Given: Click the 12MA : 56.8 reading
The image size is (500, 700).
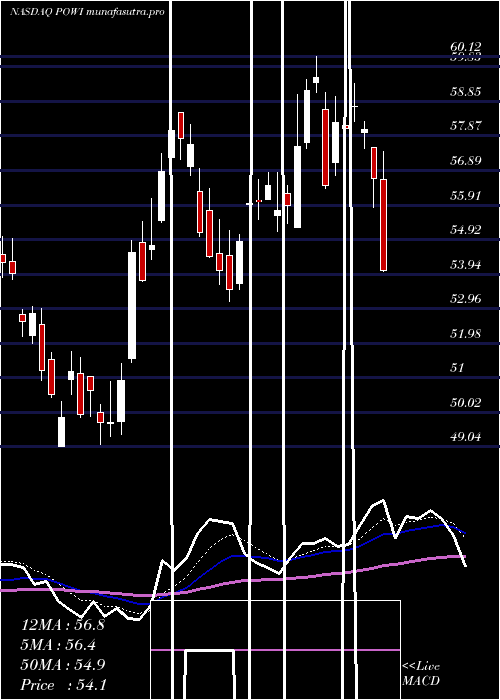Looking at the screenshot, I should pyautogui.click(x=63, y=625).
